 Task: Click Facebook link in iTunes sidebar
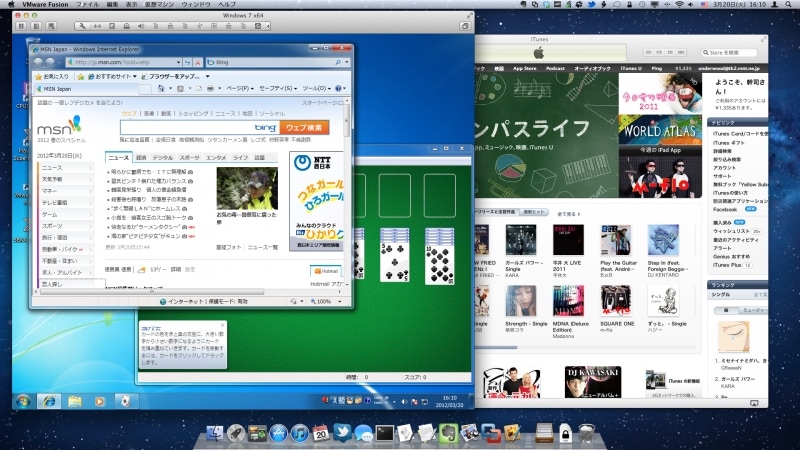(x=724, y=210)
